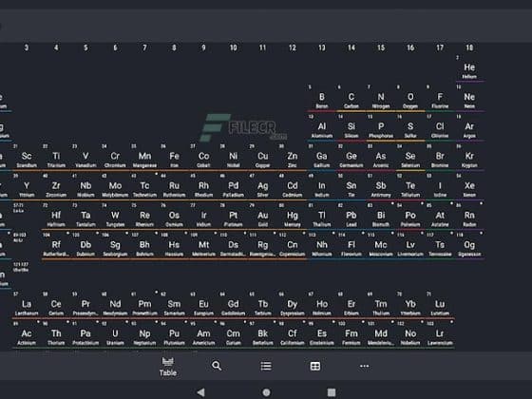The width and height of the screenshot is (532, 399).
Task: Open the grid table layout icon
Action: tap(315, 366)
